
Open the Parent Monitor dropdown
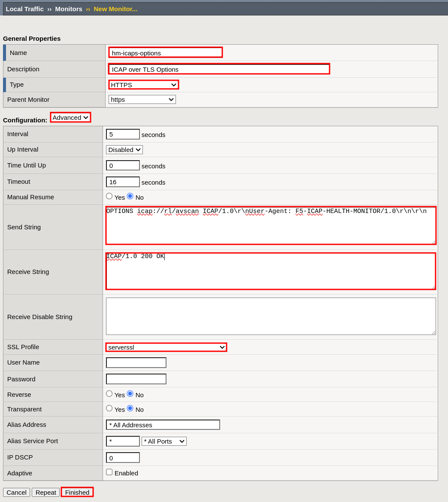click(x=142, y=100)
